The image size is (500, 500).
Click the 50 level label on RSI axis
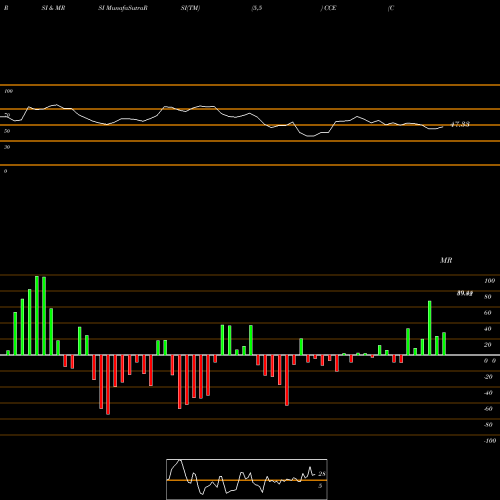tap(7, 131)
